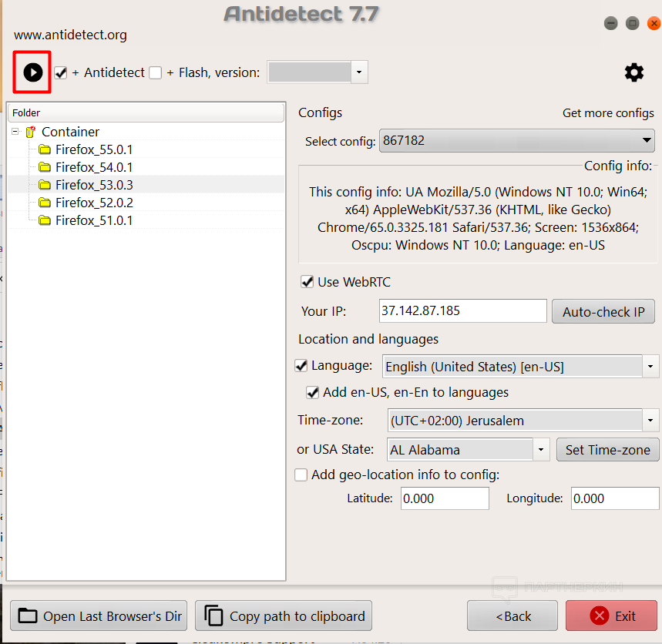
Task: Select Firefox_52.0.2 folder
Action: tap(94, 203)
